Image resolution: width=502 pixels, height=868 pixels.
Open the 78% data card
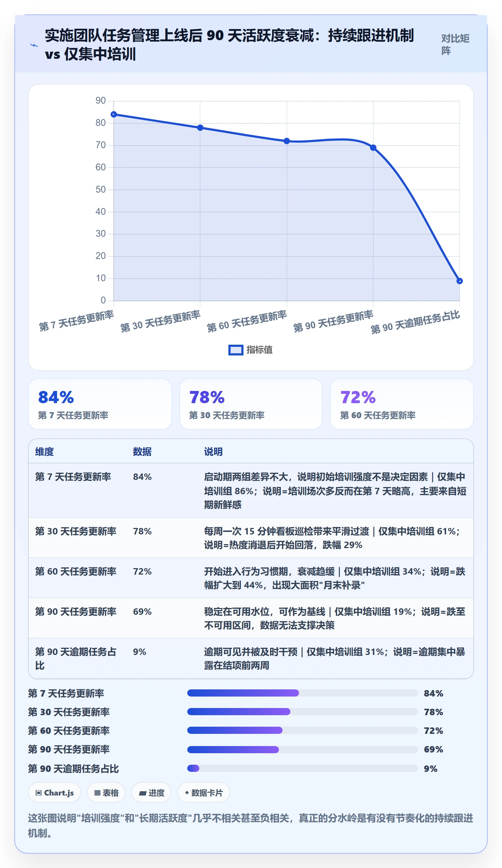pyautogui.click(x=251, y=404)
